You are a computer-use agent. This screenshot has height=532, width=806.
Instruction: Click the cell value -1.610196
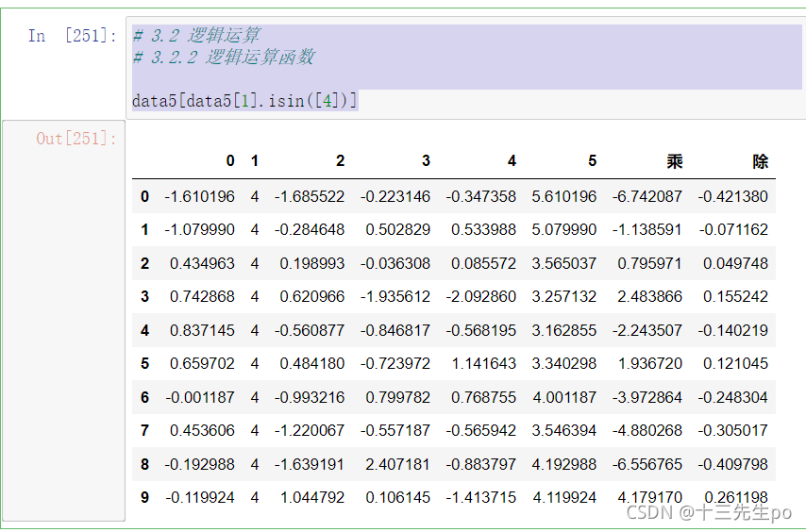pos(199,197)
